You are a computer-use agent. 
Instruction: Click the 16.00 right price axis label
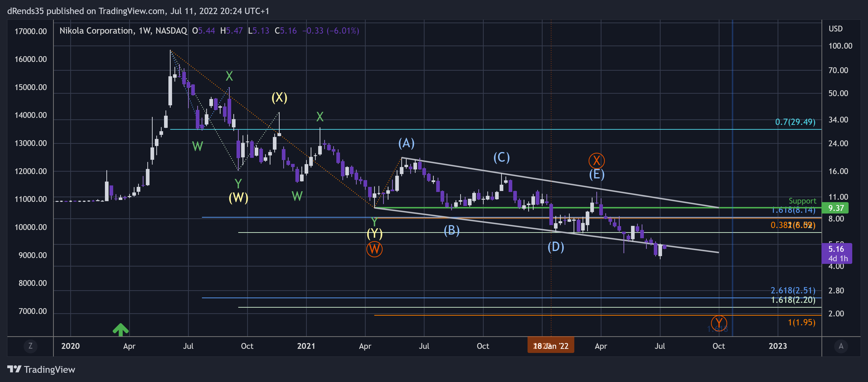[x=838, y=171]
